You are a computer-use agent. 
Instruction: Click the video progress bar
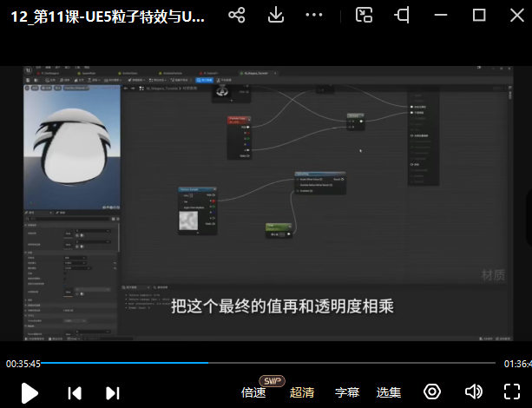click(260, 363)
